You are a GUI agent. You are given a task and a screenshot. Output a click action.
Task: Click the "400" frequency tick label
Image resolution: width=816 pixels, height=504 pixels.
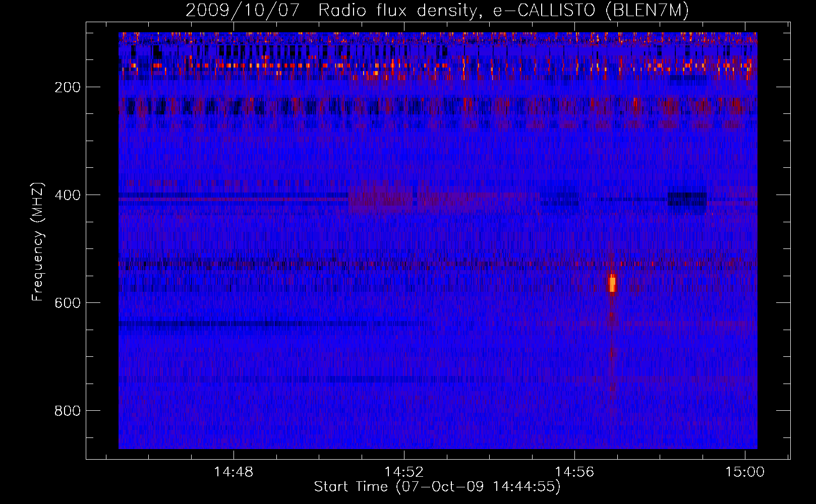click(x=68, y=195)
